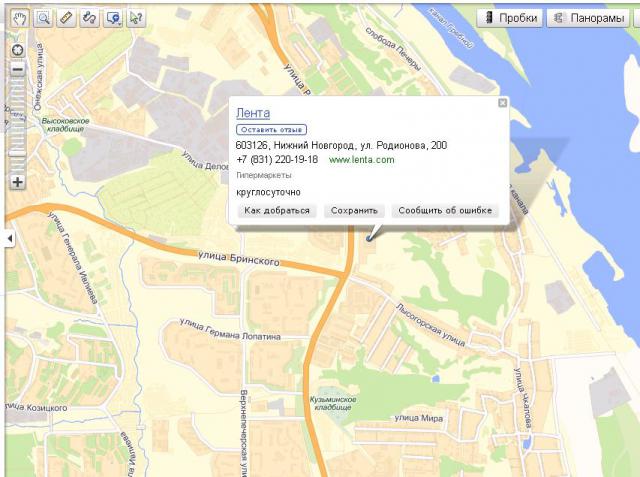The height and width of the screenshot is (477, 640).
Task: Open the Лента title link
Action: click(253, 113)
